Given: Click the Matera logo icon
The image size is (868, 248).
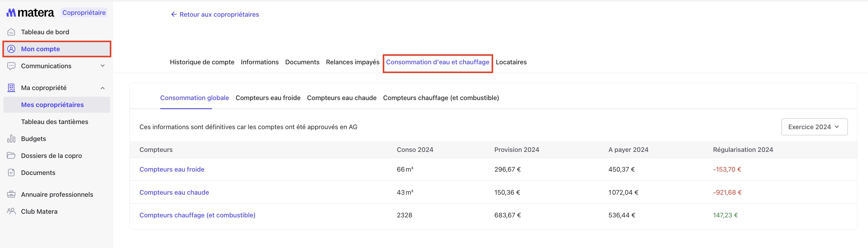Looking at the screenshot, I should tap(11, 13).
